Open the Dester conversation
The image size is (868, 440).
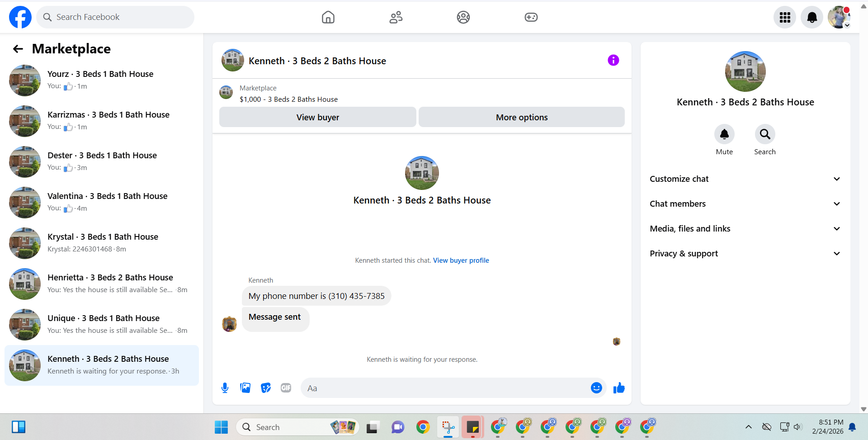pos(102,162)
